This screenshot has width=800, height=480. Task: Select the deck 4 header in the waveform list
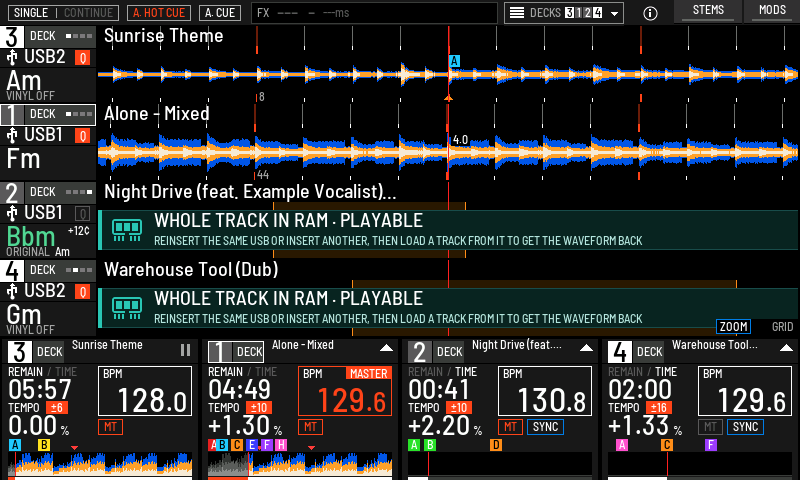click(48, 271)
